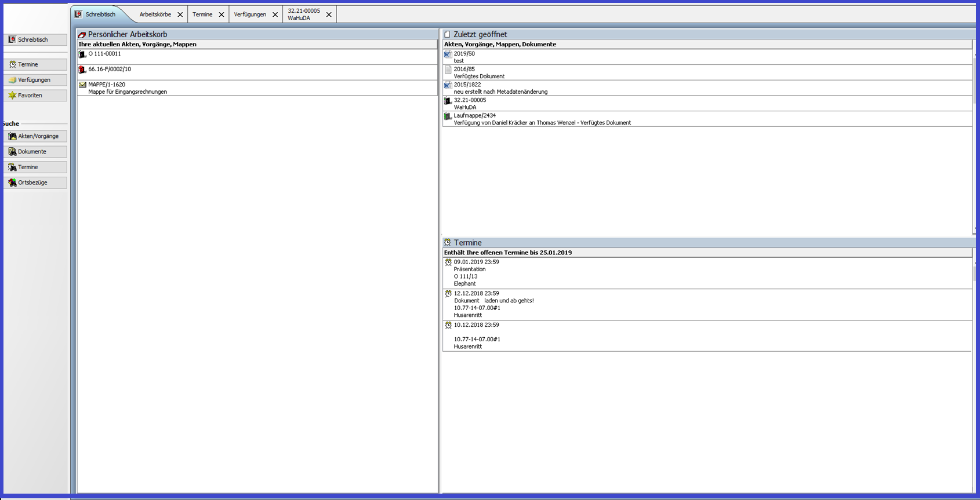The width and height of the screenshot is (980, 500).
Task: Open the 32.21-00005 WaHuDA entry in Zuletzt geöffnet
Action: (470, 104)
